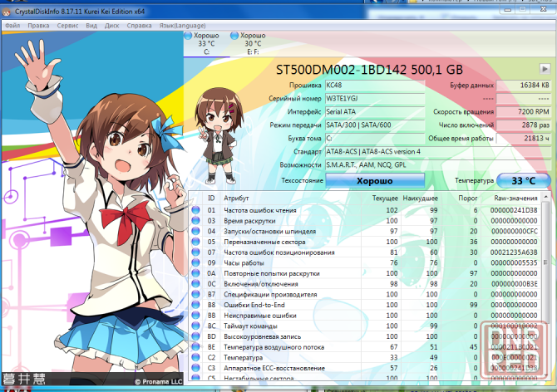Select row Запуски/остановки шпинделя
Image resolution: width=557 pixels, height=392 pixels.
click(366, 231)
